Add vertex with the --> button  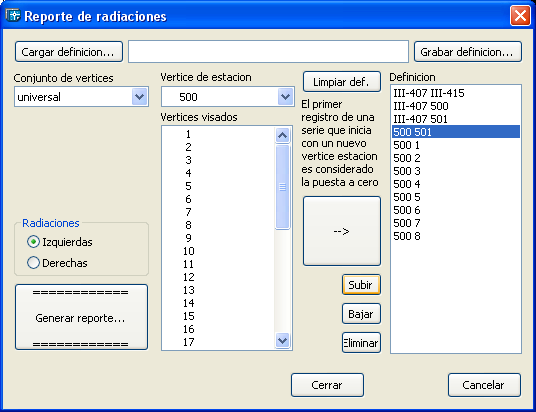pyautogui.click(x=342, y=231)
